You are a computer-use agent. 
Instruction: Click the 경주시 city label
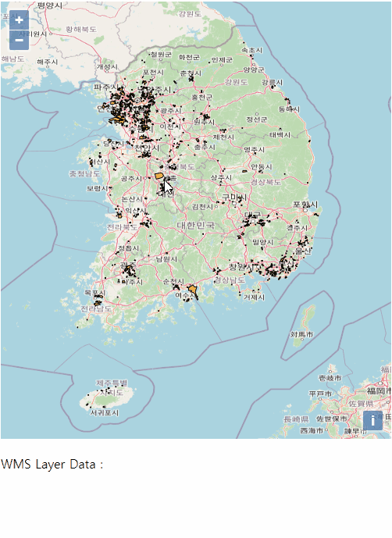298,227
